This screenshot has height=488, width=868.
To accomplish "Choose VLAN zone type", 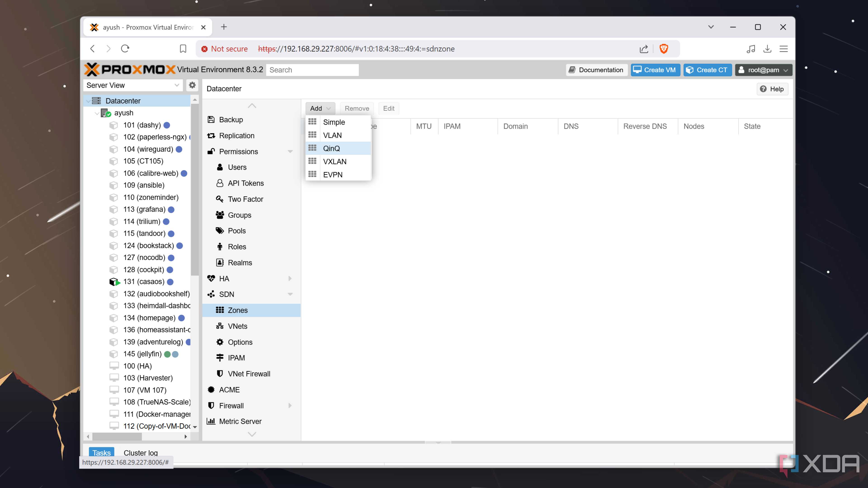I will coord(338,135).
